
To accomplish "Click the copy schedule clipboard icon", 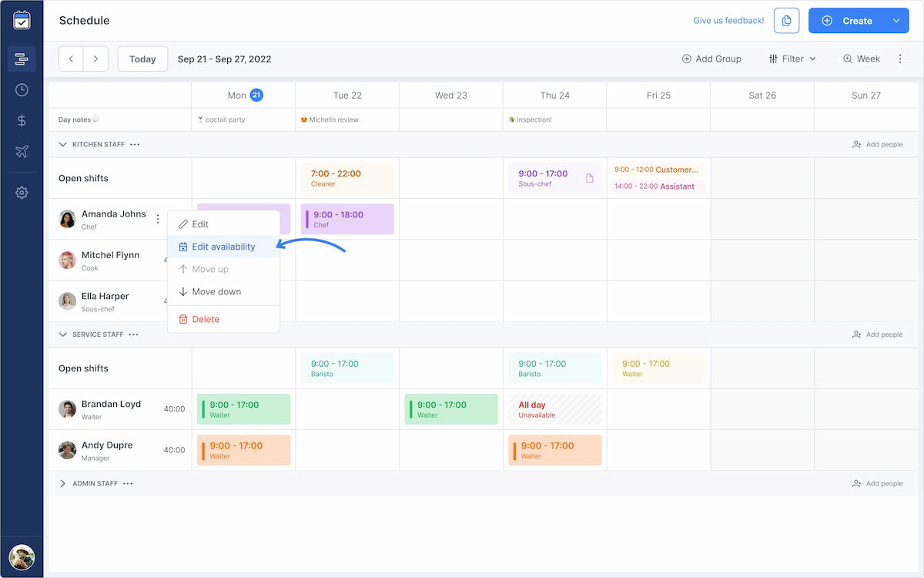I will coord(786,21).
